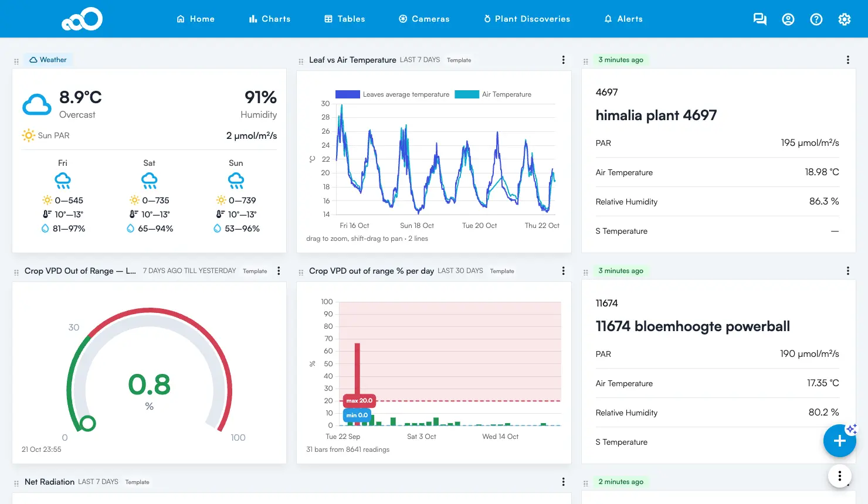
Task: Click the Sun PAR sun icon
Action: pos(29,135)
